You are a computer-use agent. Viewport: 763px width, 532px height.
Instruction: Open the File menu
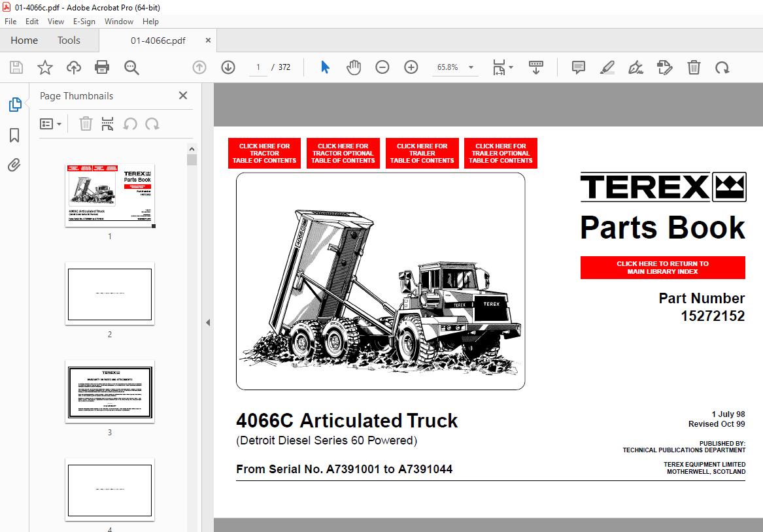click(x=10, y=22)
